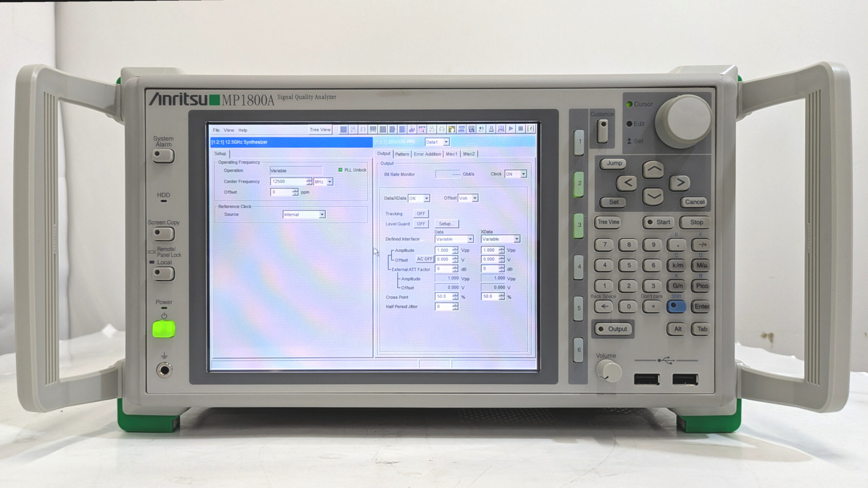Click the Half Period Jitter field
868x488 pixels.
(x=447, y=307)
